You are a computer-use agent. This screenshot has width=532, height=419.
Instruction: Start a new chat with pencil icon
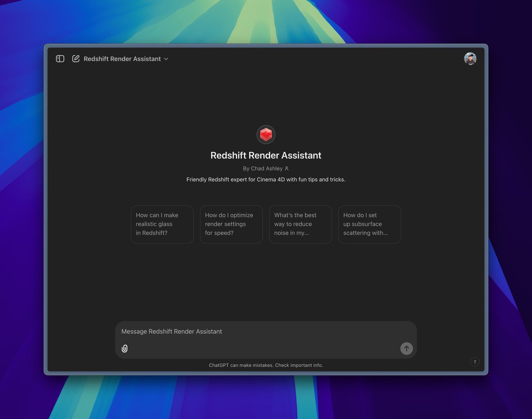(x=76, y=59)
